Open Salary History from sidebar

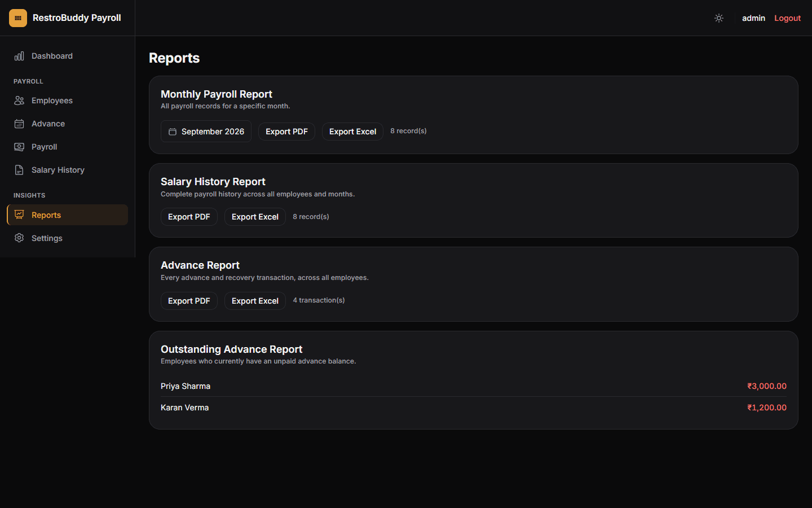click(x=67, y=170)
